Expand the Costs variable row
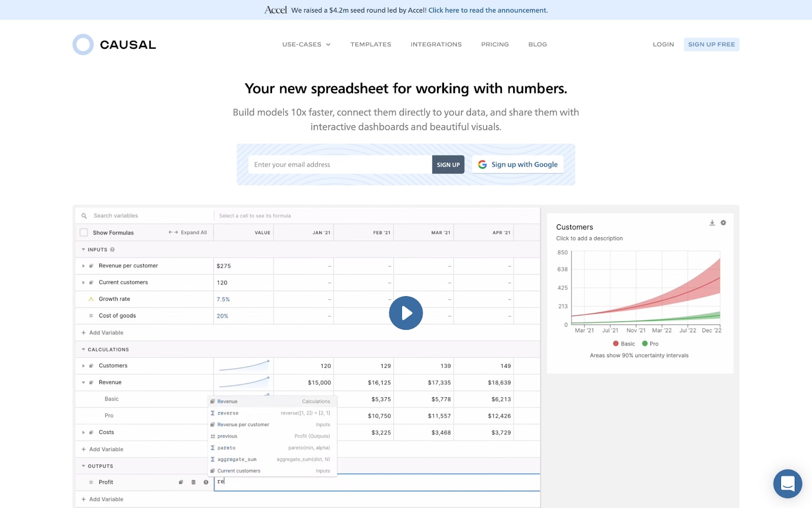Viewport: 812px width, 508px height. point(83,432)
